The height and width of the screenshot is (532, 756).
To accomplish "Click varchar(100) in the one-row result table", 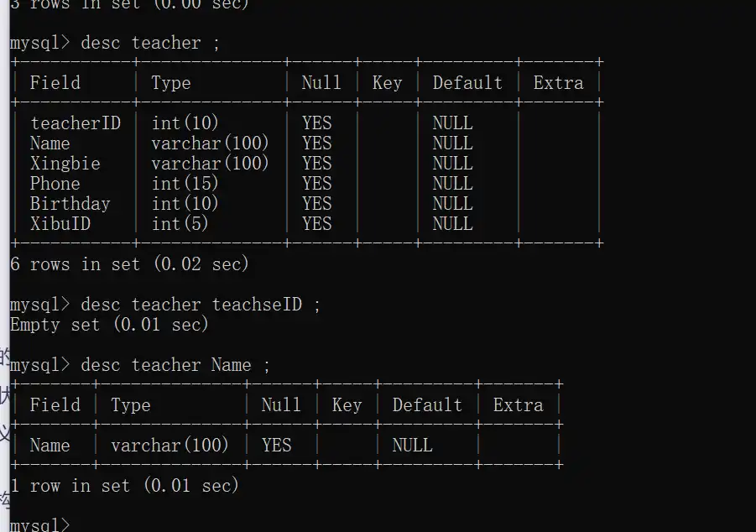I will coord(169,446).
